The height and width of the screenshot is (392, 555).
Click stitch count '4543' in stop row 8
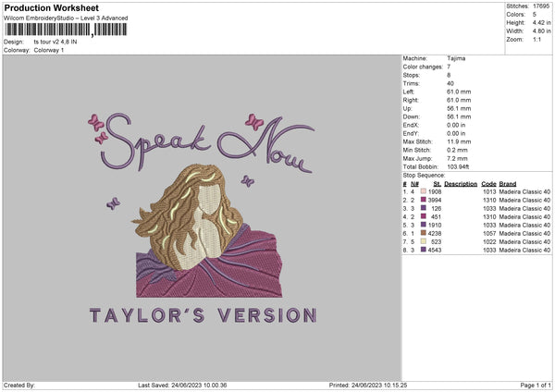(435, 251)
